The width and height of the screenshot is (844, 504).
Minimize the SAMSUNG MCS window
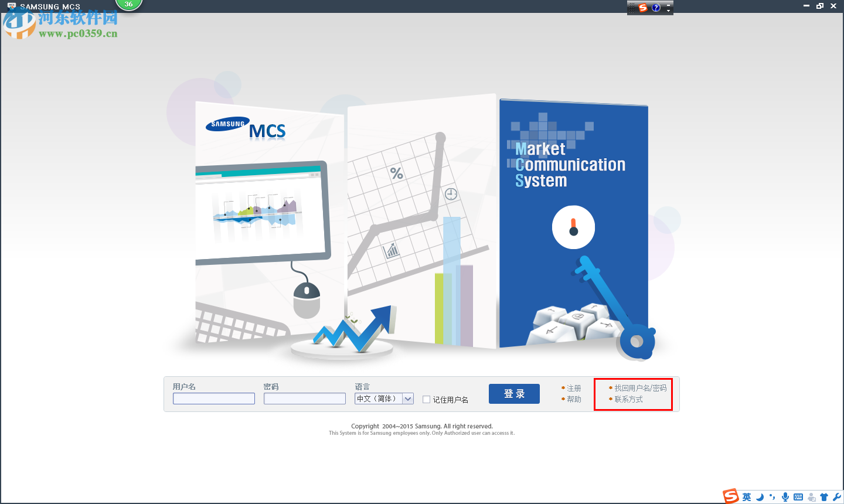click(806, 6)
